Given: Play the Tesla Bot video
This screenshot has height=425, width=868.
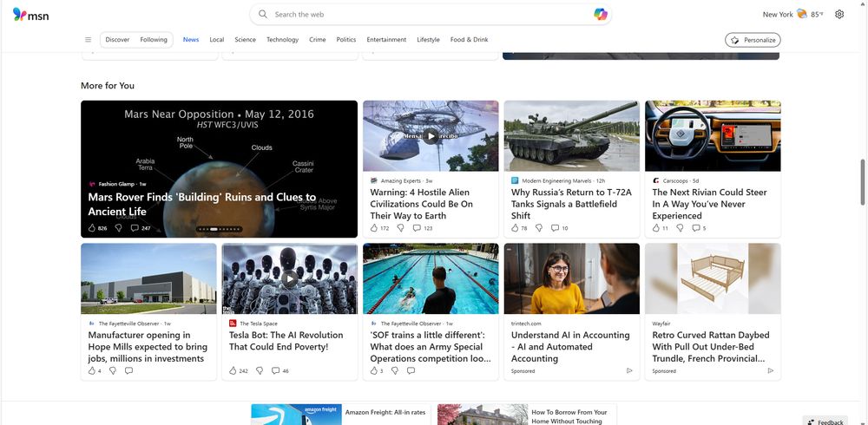Looking at the screenshot, I should [290, 278].
